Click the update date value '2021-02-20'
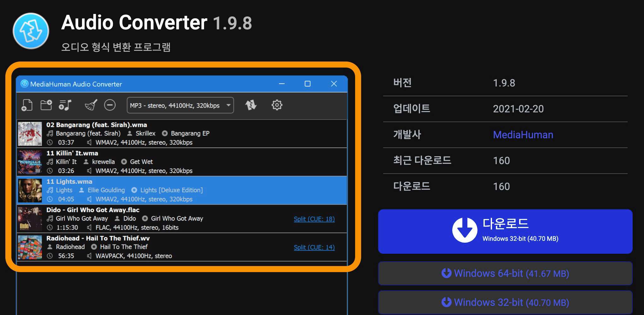The width and height of the screenshot is (644, 315). (x=518, y=109)
